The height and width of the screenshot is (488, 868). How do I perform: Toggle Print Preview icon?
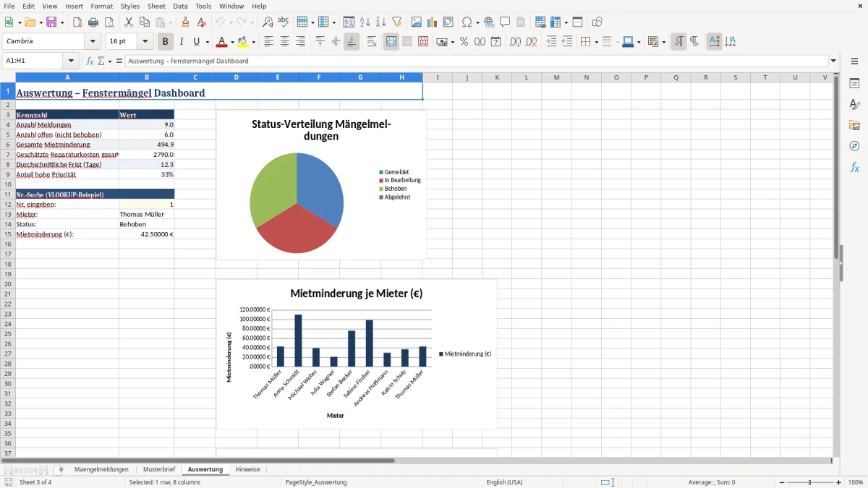click(109, 22)
